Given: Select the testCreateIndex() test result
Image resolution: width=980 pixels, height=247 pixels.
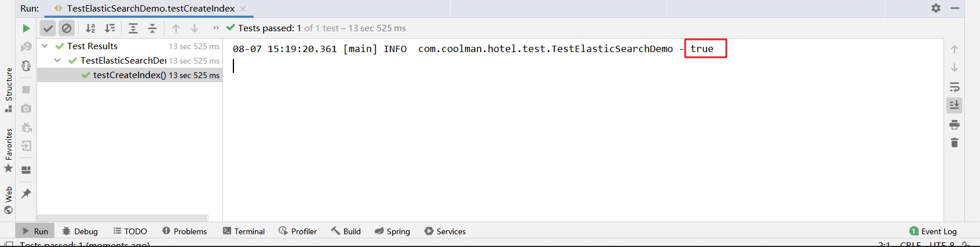Looking at the screenshot, I should click(130, 75).
